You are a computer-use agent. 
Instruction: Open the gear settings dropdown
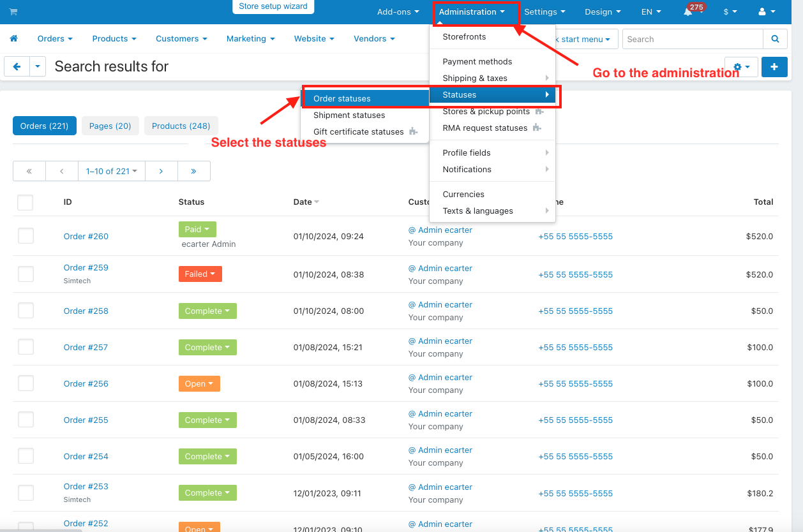(x=741, y=67)
